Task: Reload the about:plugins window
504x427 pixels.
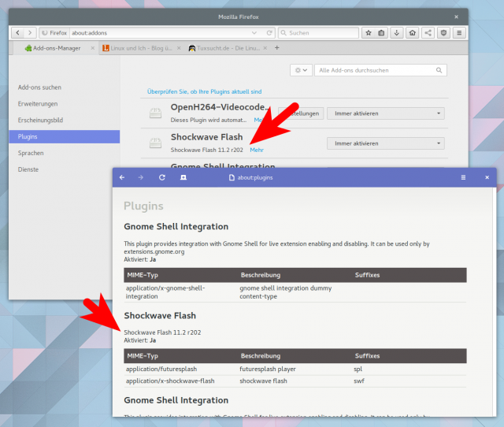Action: click(162, 178)
